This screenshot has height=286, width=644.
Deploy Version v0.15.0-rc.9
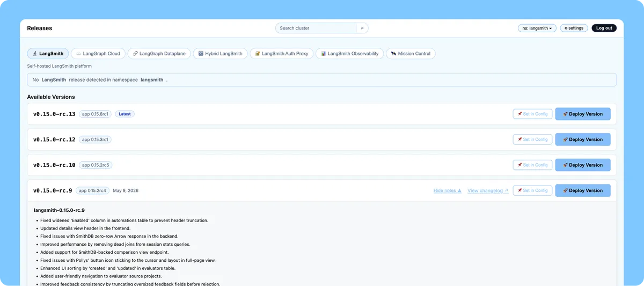click(583, 190)
